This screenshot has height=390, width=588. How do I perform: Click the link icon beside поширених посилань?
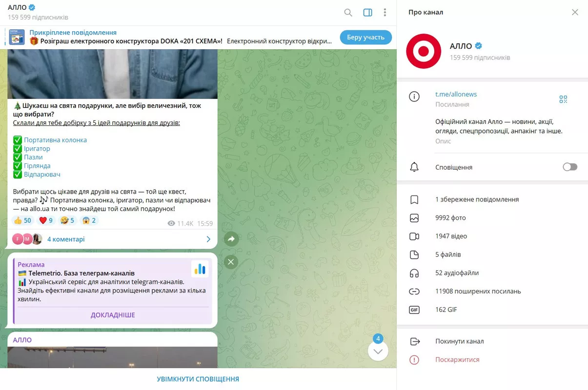[414, 291]
